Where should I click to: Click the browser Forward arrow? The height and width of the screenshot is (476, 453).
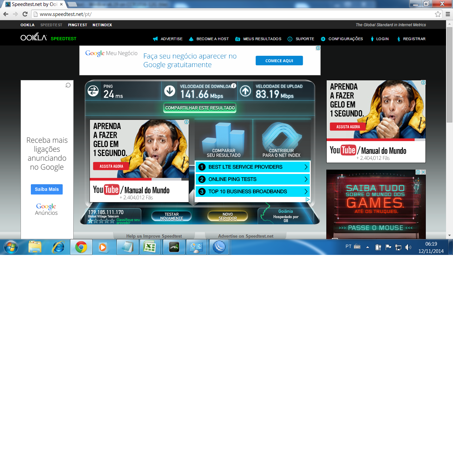pyautogui.click(x=15, y=14)
